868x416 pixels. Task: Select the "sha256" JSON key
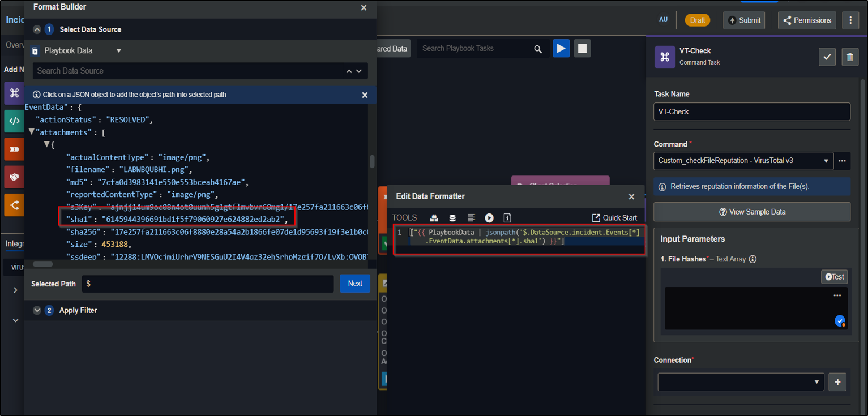(x=84, y=232)
